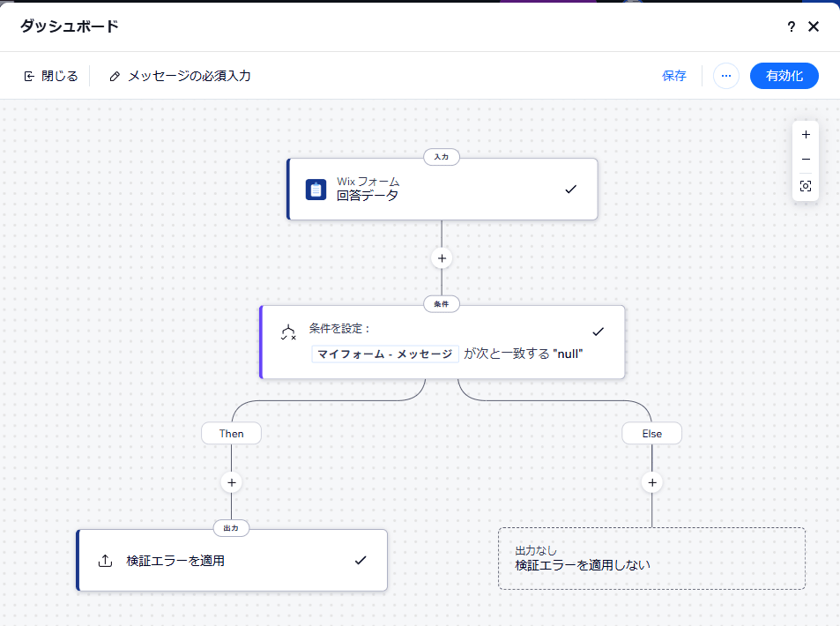
Task: Click the ダッシュボード heading
Action: [69, 26]
